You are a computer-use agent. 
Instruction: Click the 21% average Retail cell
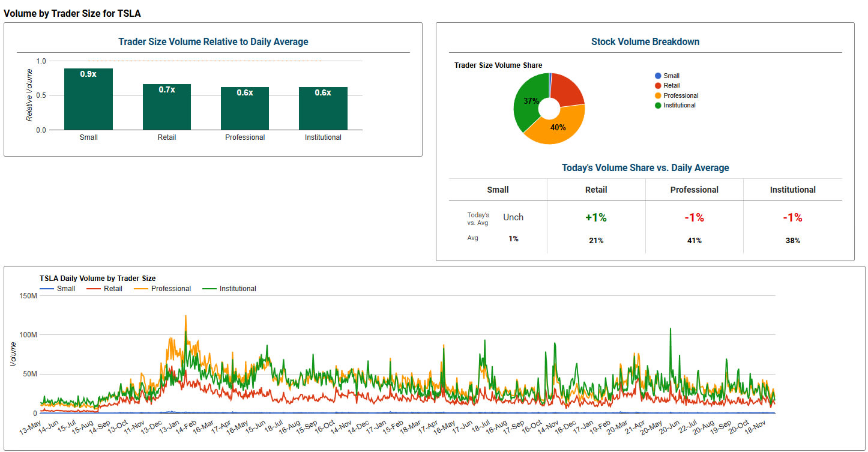[x=596, y=241]
